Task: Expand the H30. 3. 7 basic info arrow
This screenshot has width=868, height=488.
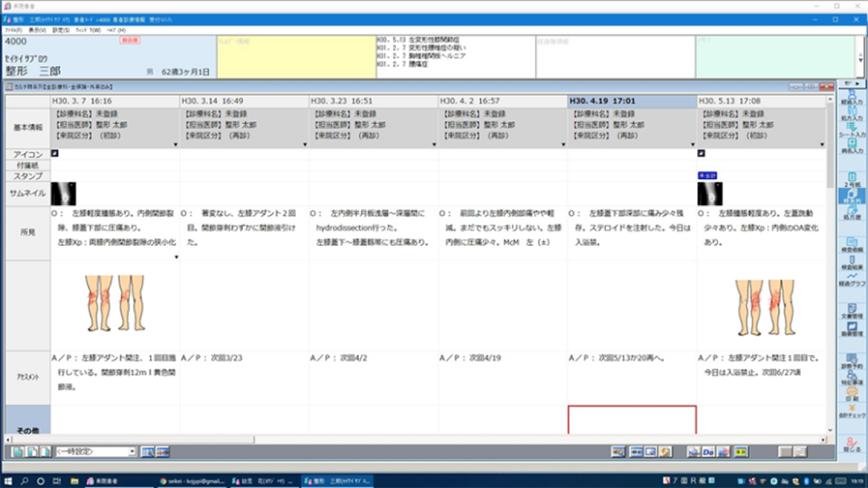Action: click(x=175, y=145)
